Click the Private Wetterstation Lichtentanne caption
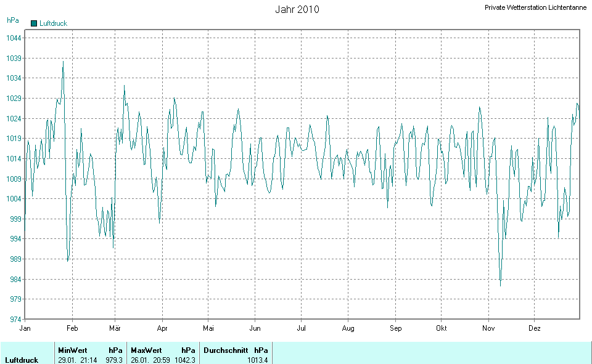The image size is (592, 364). point(535,7)
